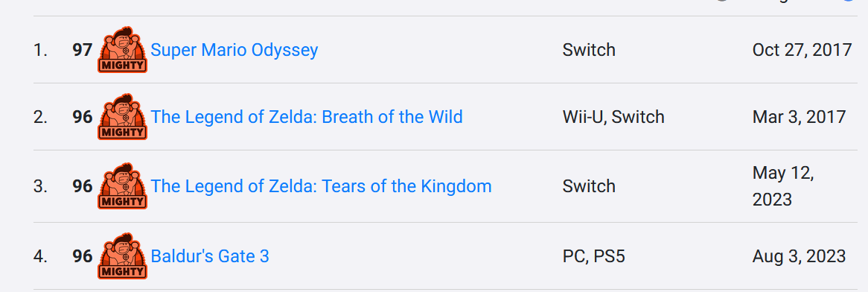Open the Baldur's Gate 3 link

click(x=210, y=256)
